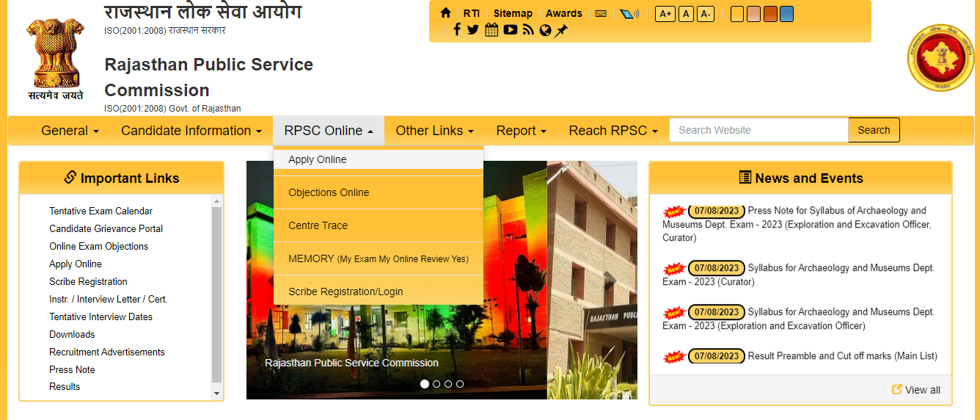Open Tentative Exam Calendar link
This screenshot has width=980, height=420.
(x=100, y=211)
